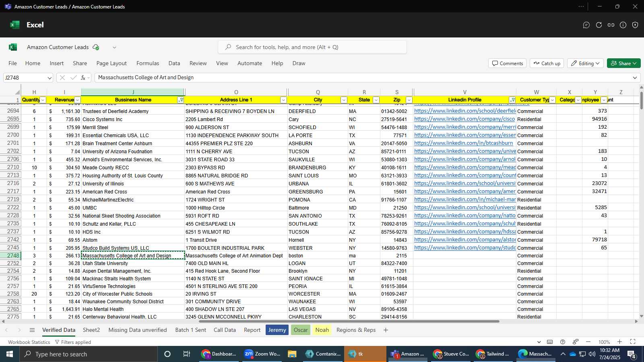
Task: Click the 100% zoom level
Action: 604,342
